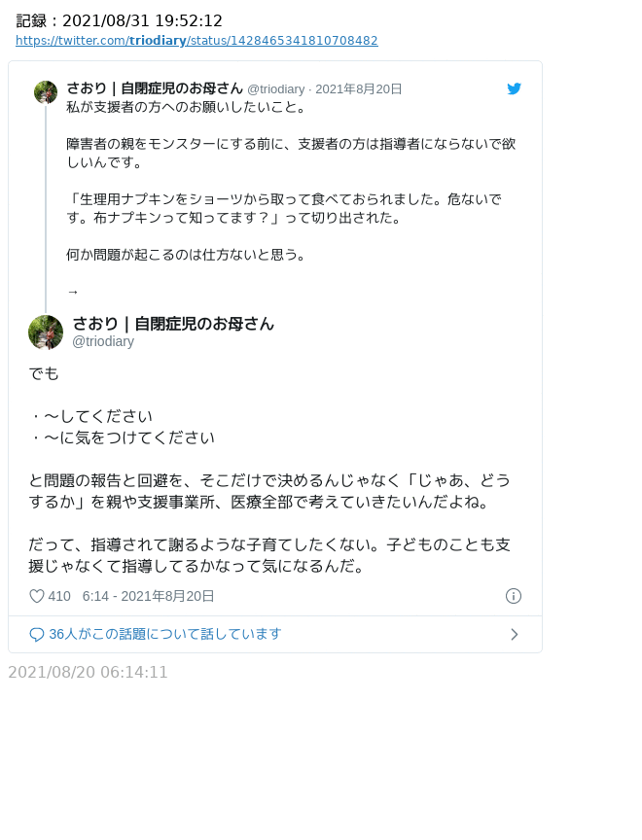642x840 pixels.
Task: Open the 36人がこの話題について話しています link
Action: [x=164, y=634]
